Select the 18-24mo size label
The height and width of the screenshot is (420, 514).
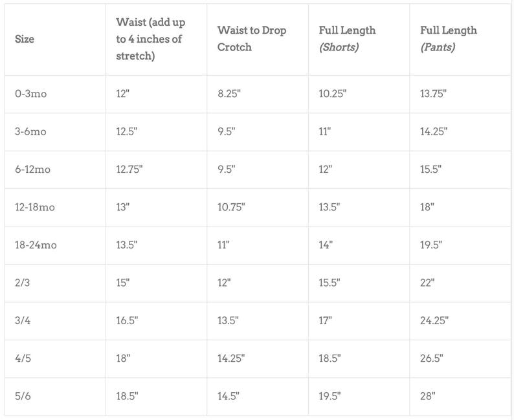pyautogui.click(x=36, y=245)
